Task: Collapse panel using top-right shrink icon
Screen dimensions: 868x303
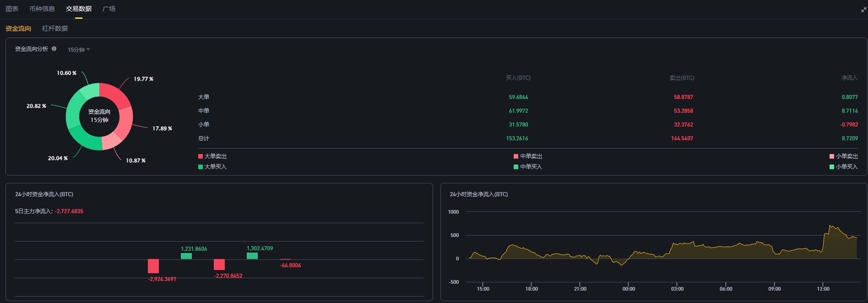Action: [x=863, y=9]
